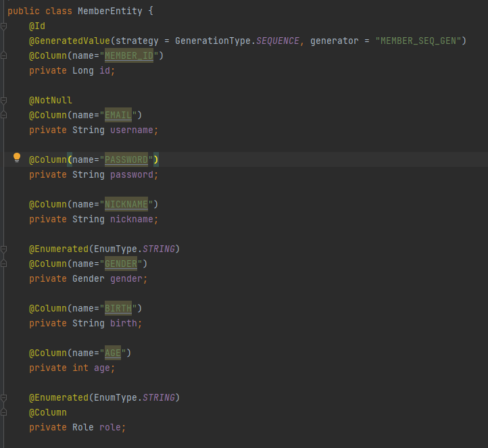This screenshot has width=488, height=448.
Task: Click the strategy parameter name
Action: point(137,41)
